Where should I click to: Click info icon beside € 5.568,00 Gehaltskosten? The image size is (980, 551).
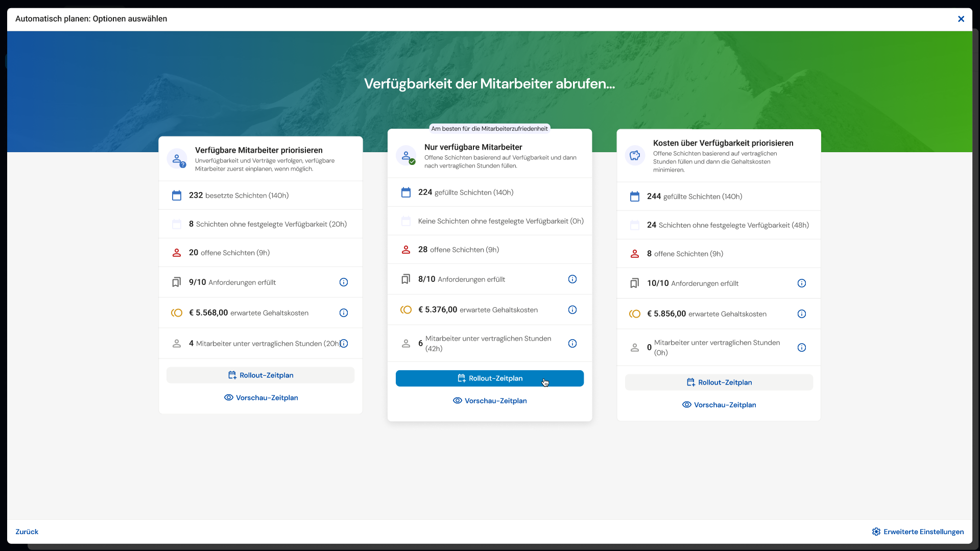(344, 313)
